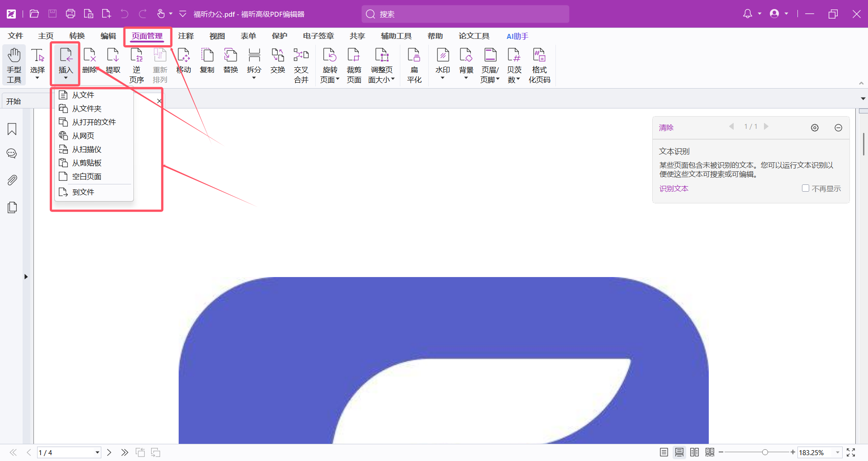Click the Replace pages (替换) icon
Screen dimensions: 868x461
tap(231, 60)
